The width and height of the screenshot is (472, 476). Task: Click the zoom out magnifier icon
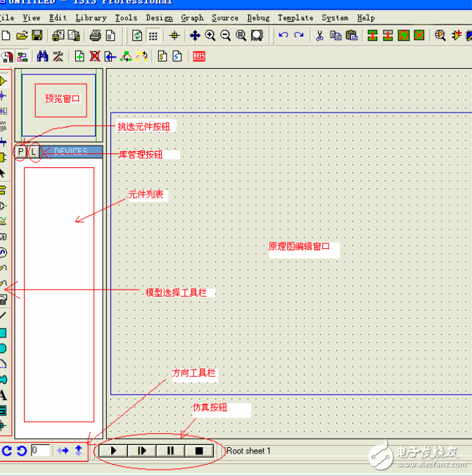225,36
